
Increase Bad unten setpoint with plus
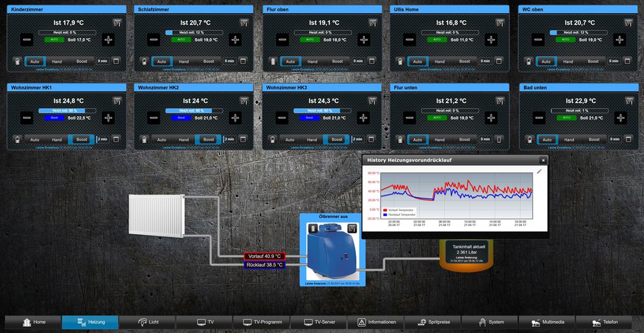pyautogui.click(x=619, y=118)
